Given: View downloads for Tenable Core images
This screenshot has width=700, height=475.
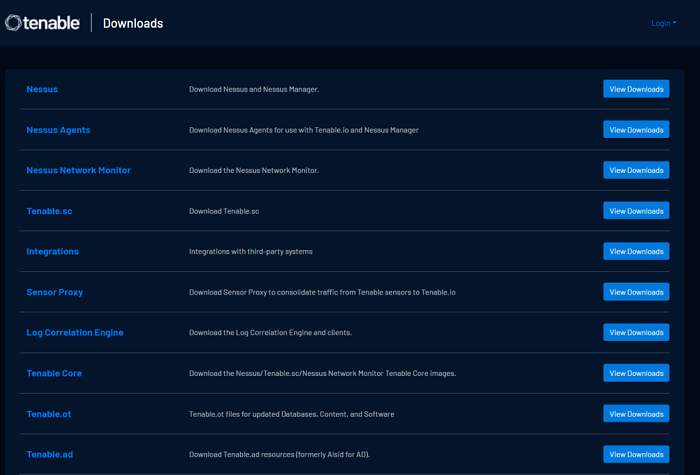Looking at the screenshot, I should click(636, 373).
